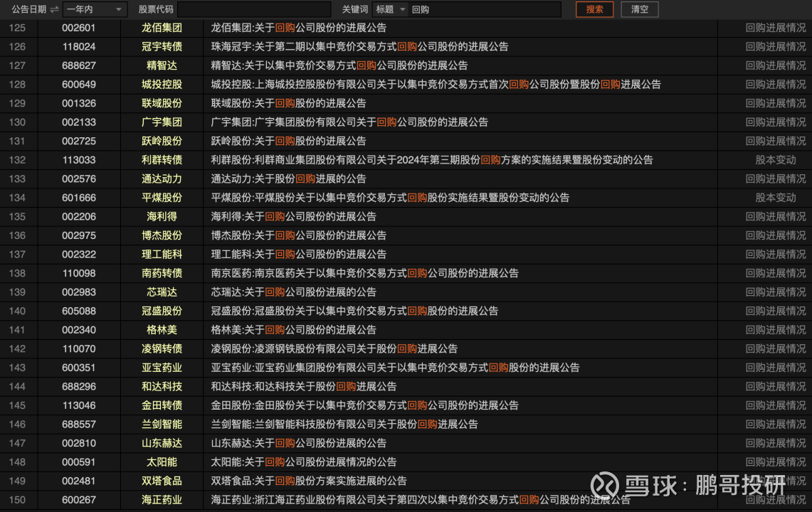Screen dimensions: 812x512
Task: Click stock code 605088
Action: point(79,311)
